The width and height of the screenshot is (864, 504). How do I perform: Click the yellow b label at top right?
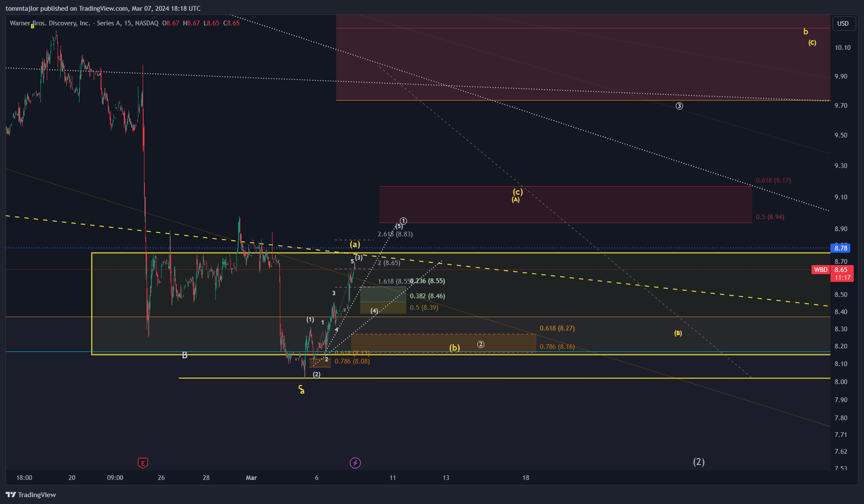(x=806, y=31)
